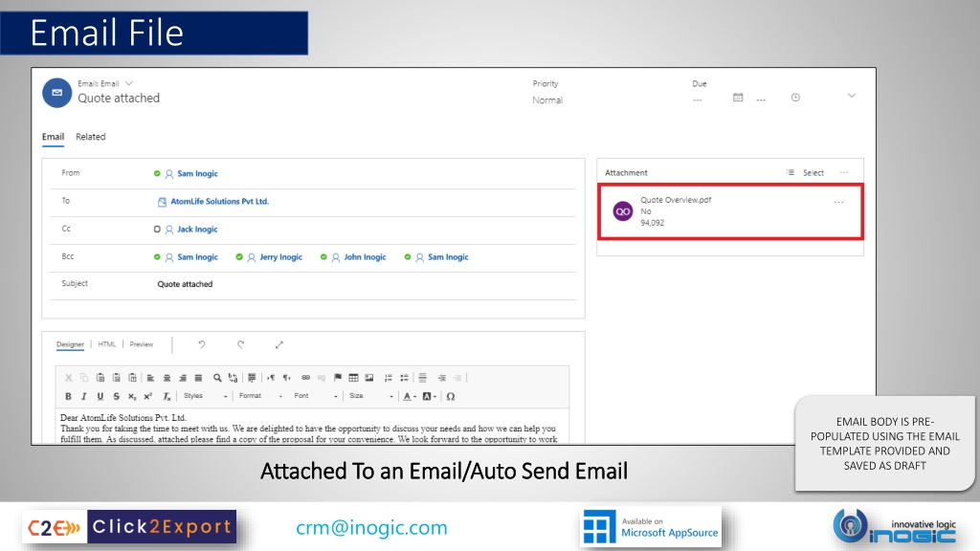Open AtomLife Solutions Pvt Ltd. recipient

219,201
